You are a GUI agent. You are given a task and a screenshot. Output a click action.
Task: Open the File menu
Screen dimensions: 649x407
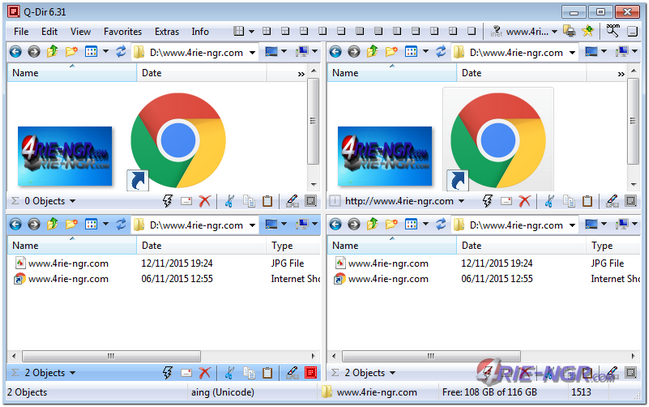point(21,31)
